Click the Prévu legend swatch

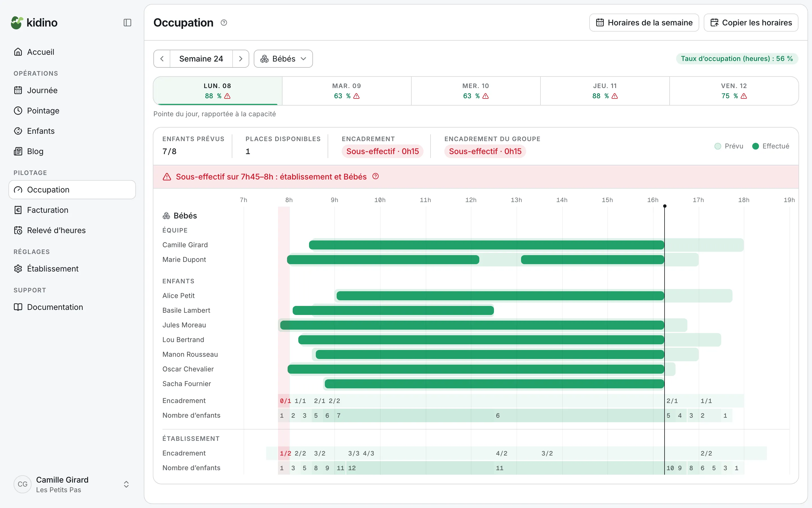pos(718,146)
